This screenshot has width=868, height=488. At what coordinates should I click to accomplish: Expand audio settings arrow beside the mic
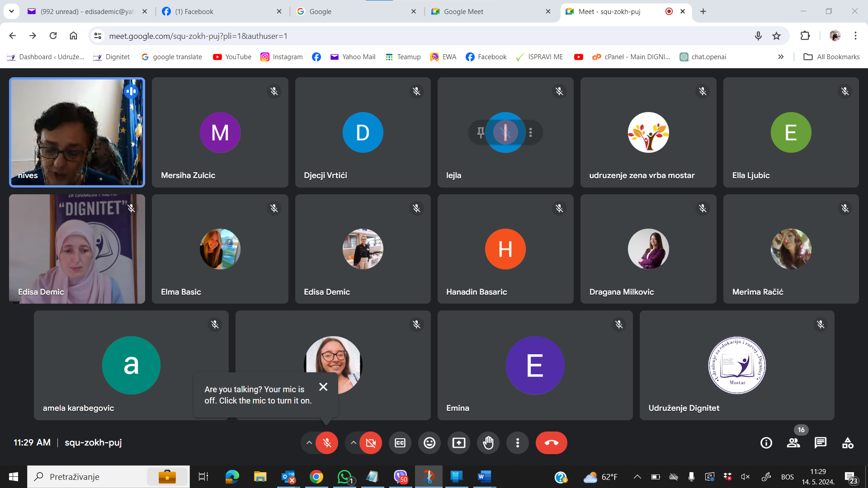pyautogui.click(x=309, y=443)
